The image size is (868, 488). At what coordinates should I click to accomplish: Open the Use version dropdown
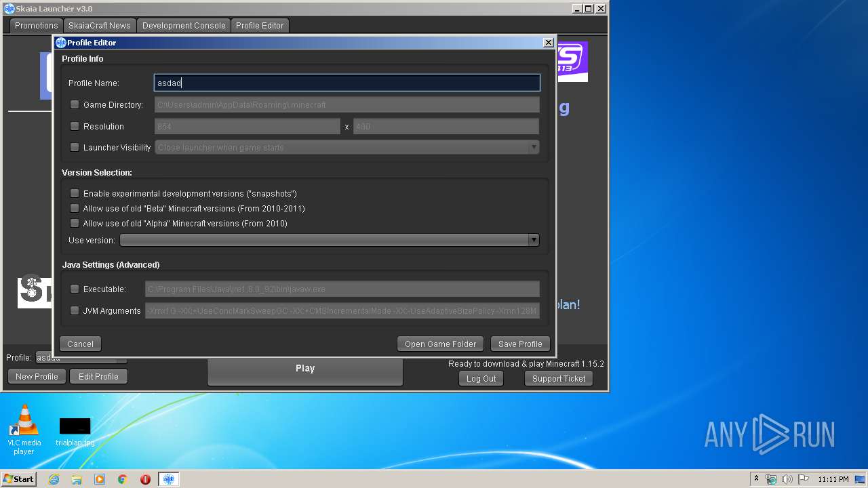click(x=330, y=240)
